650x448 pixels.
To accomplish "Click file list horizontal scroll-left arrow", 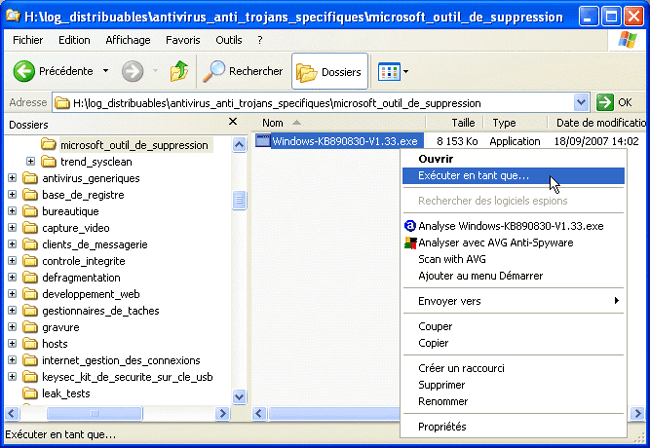I will pos(260,413).
